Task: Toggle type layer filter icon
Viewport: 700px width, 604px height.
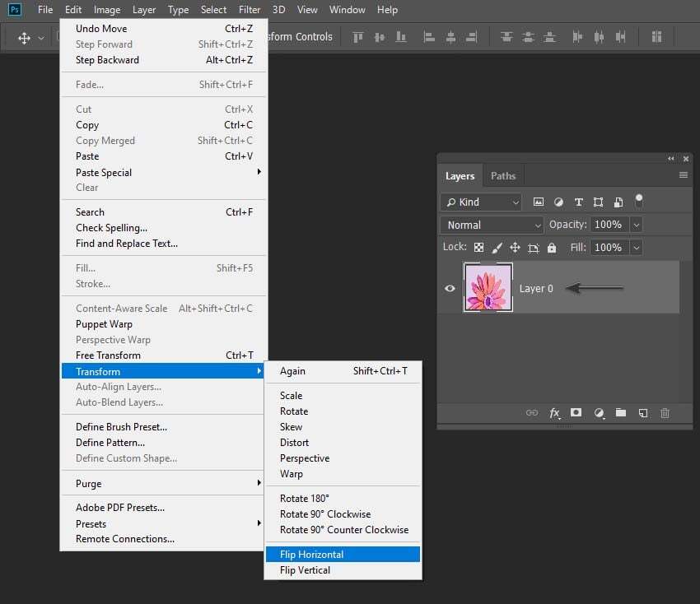Action: click(579, 202)
